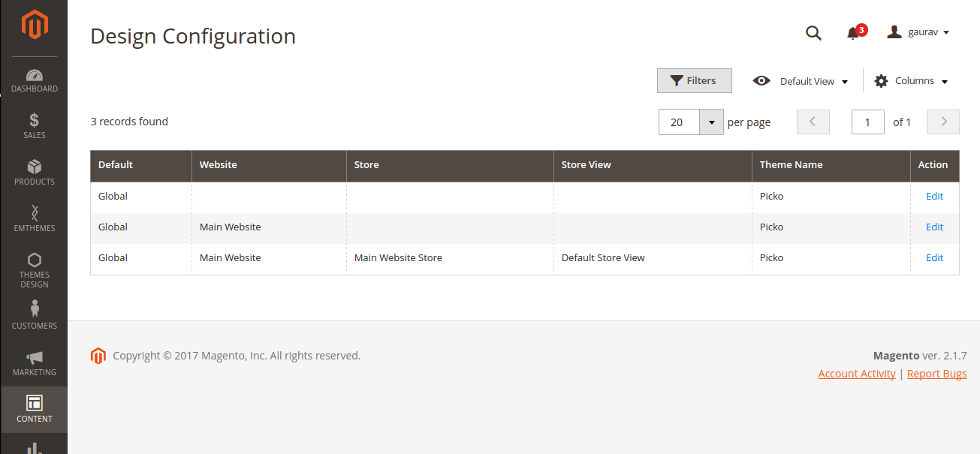This screenshot has height=454, width=980.
Task: Click the Filters button
Action: (694, 81)
